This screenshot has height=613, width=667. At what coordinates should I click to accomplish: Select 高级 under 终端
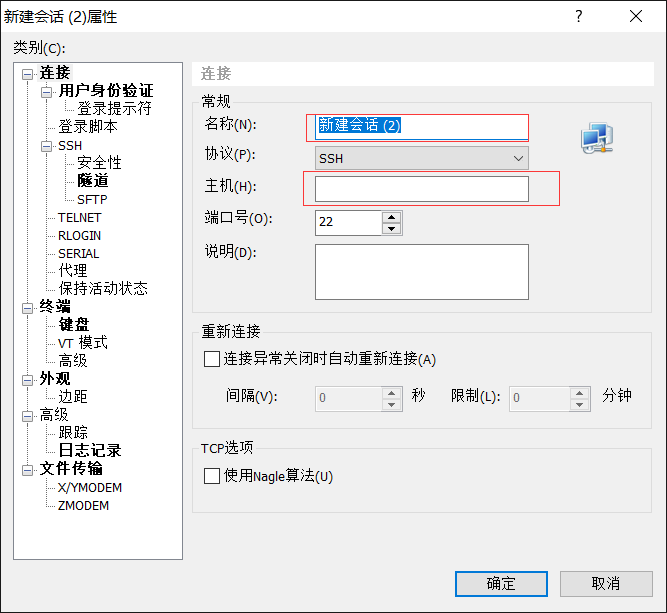(73, 361)
